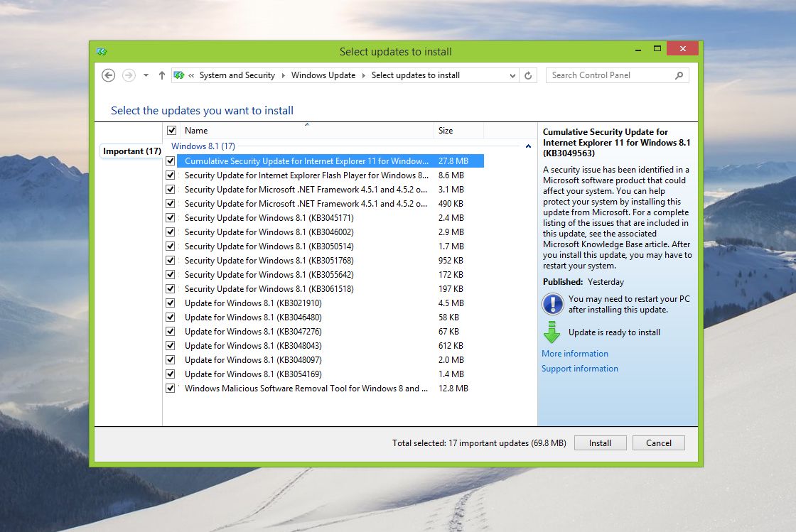Image resolution: width=796 pixels, height=532 pixels.
Task: Uncheck Security Update KB3051768 checkbox
Action: [171, 260]
